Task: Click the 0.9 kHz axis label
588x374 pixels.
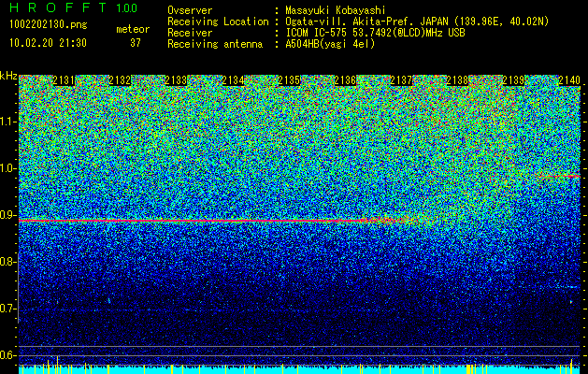Action: (x=8, y=215)
